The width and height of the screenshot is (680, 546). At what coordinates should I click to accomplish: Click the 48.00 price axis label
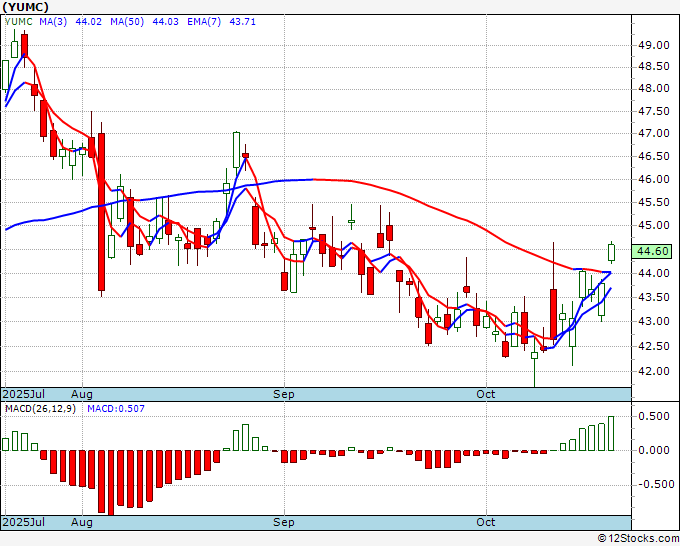click(653, 88)
